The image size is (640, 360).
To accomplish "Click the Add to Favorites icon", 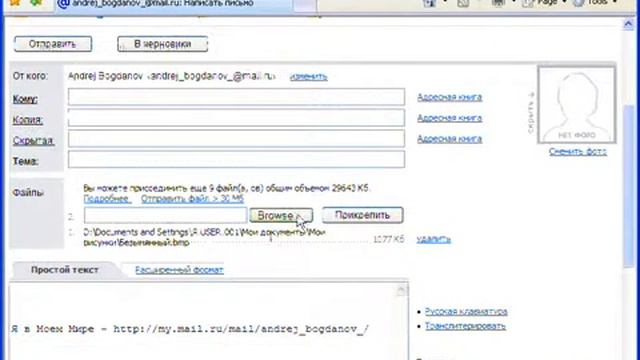I will point(36,2).
